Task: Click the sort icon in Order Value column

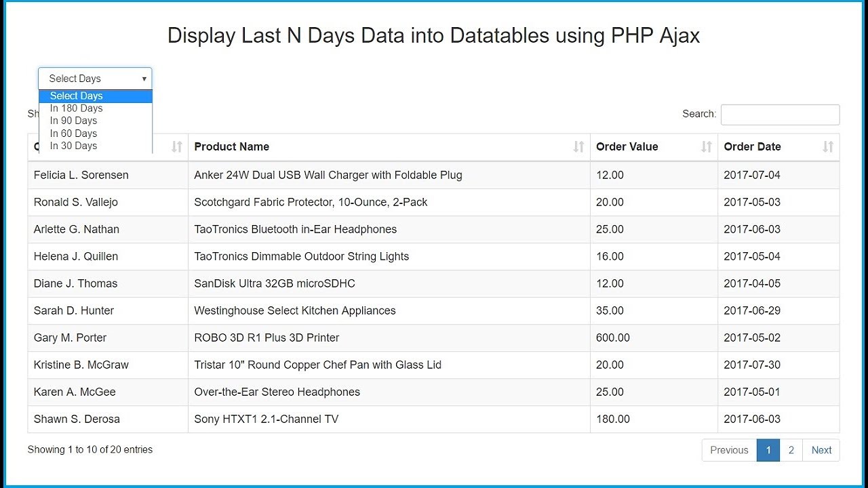Action: tap(706, 147)
